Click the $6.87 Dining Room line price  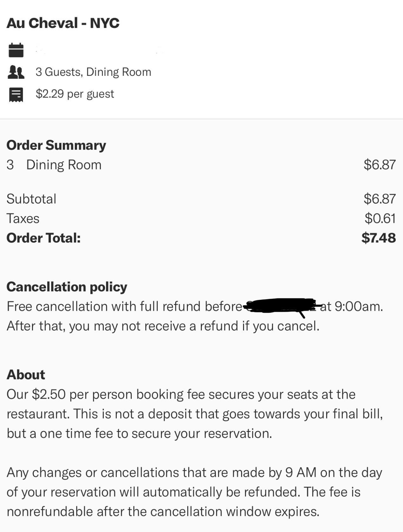point(380,164)
